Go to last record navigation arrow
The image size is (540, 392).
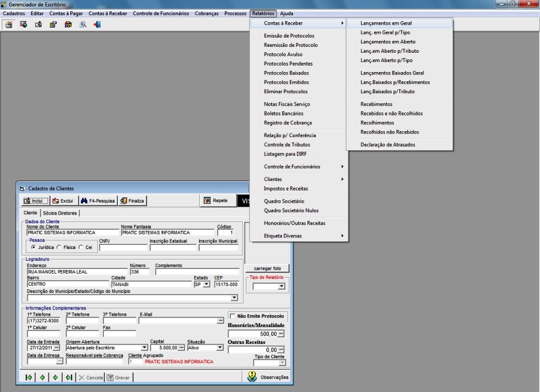pyautogui.click(x=69, y=377)
